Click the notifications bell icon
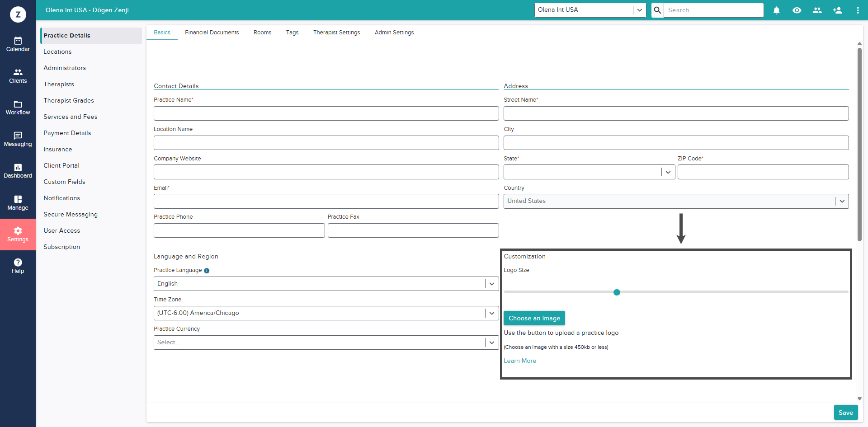This screenshot has width=868, height=427. point(776,10)
